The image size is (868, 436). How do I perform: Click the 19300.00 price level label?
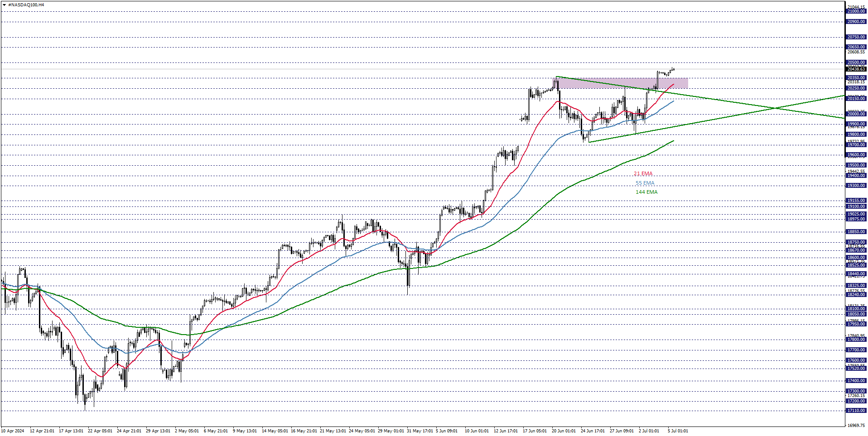(x=856, y=186)
